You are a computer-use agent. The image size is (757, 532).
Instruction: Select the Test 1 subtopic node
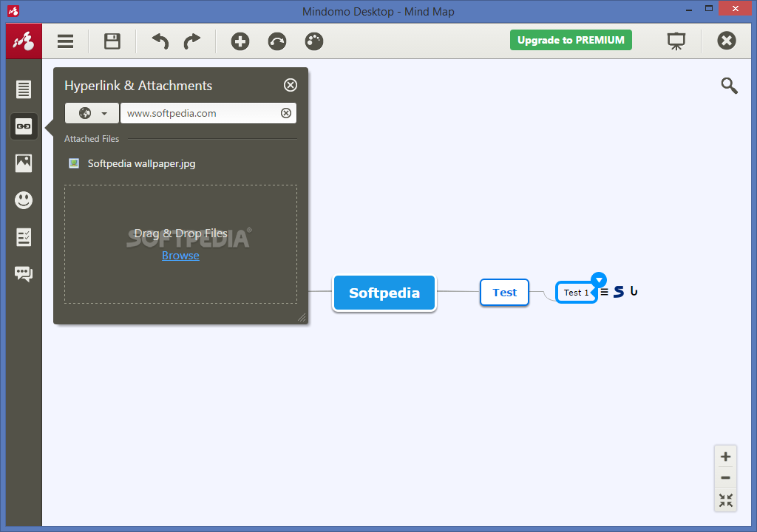tap(575, 292)
